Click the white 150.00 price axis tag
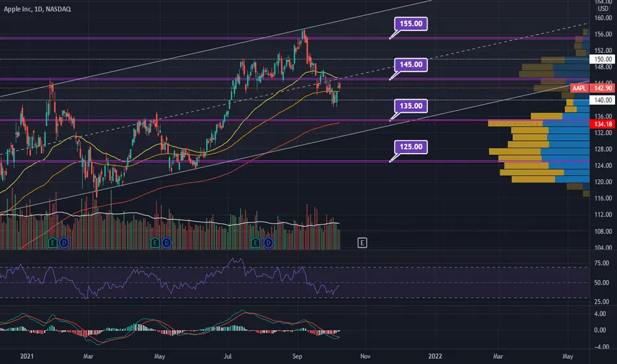The height and width of the screenshot is (364, 617). click(x=602, y=59)
